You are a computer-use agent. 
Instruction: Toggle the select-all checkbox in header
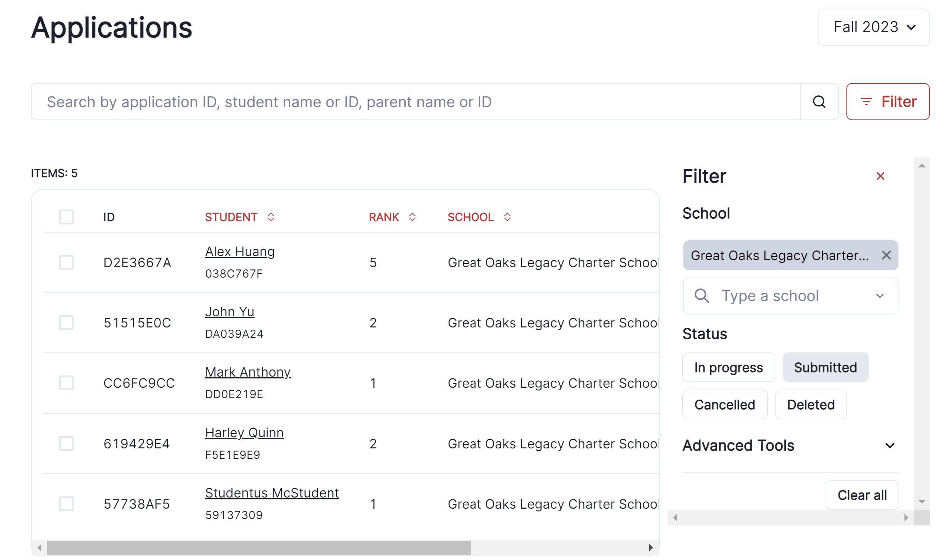[66, 217]
